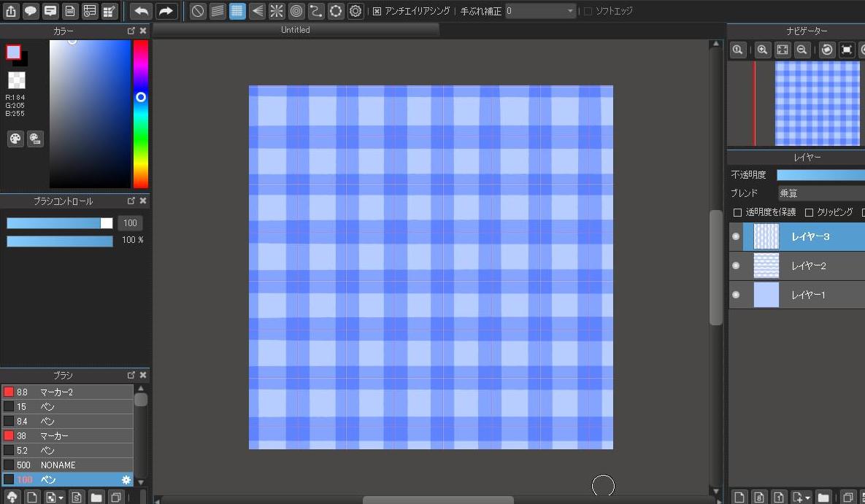Select the マーカー2 brush in the list
The height and width of the screenshot is (504, 865).
(x=67, y=392)
